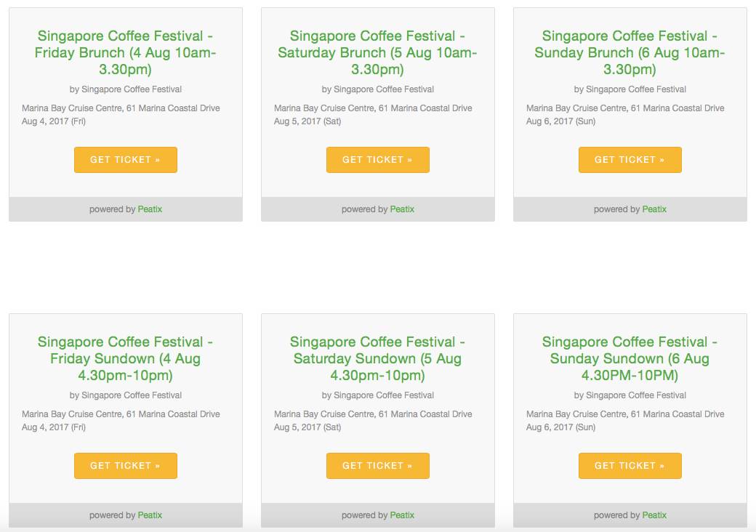Click the Peatix link in Saturday Brunch card

tap(402, 209)
